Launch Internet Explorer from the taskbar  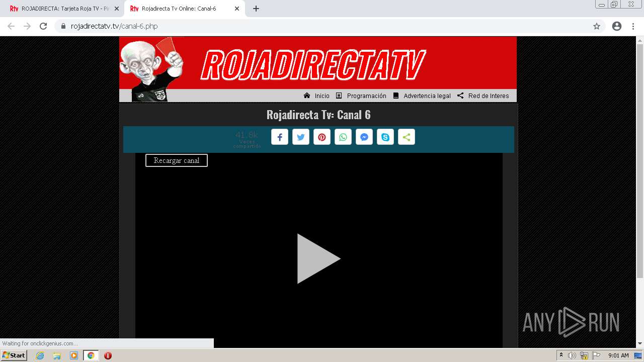click(40, 355)
